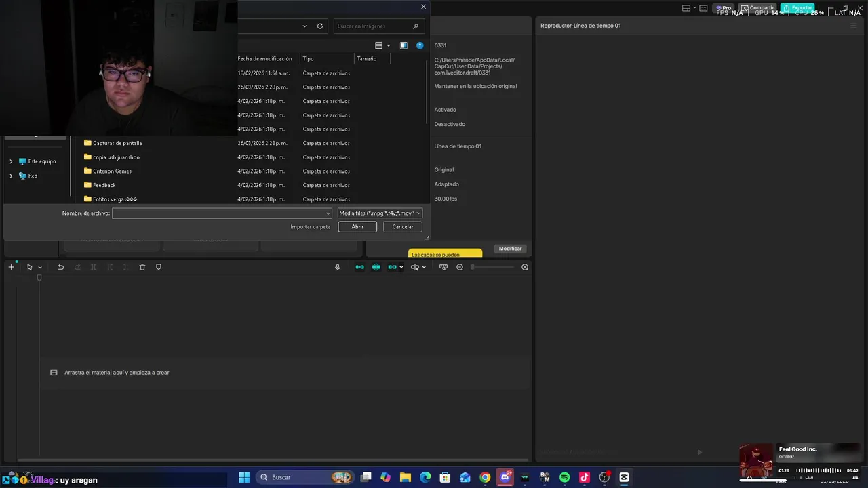Click the Compartir button in CapCut
The height and width of the screenshot is (488, 868).
pyautogui.click(x=757, y=8)
